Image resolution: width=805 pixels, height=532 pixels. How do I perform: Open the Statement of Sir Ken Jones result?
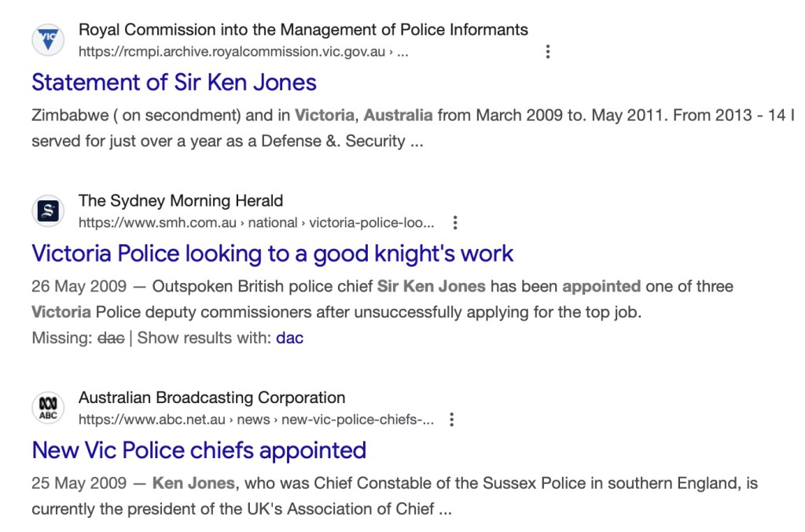point(174,83)
